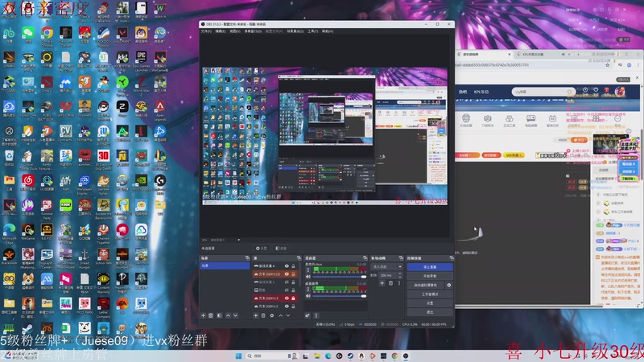Open the preview scaling dropdown arrow
Screen dimensions: 644x362
pyautogui.click(x=238, y=240)
